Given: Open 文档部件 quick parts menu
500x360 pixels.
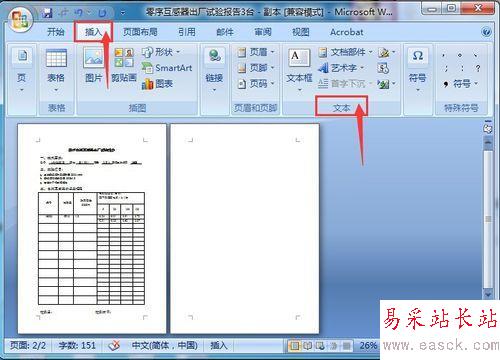Looking at the screenshot, I should [345, 52].
